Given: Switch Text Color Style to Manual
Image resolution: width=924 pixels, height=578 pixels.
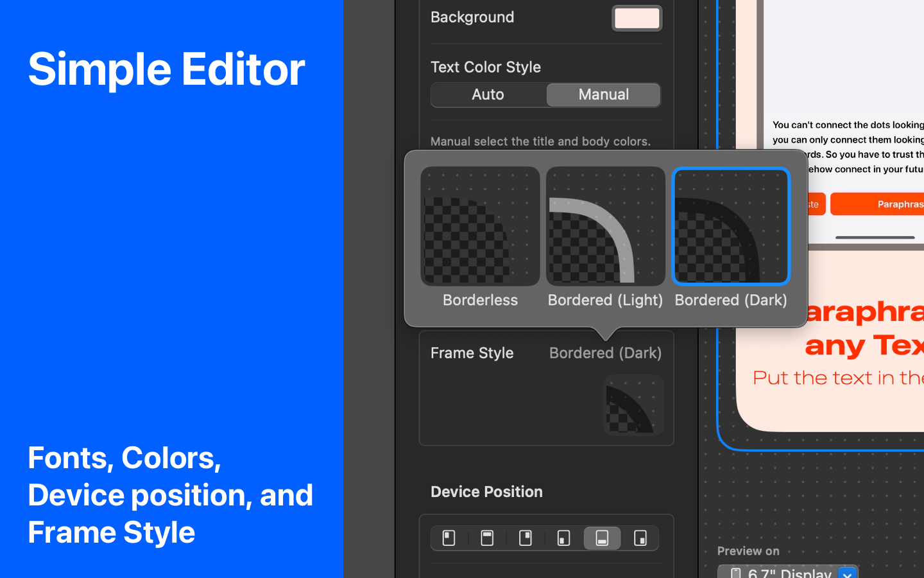Looking at the screenshot, I should click(603, 95).
